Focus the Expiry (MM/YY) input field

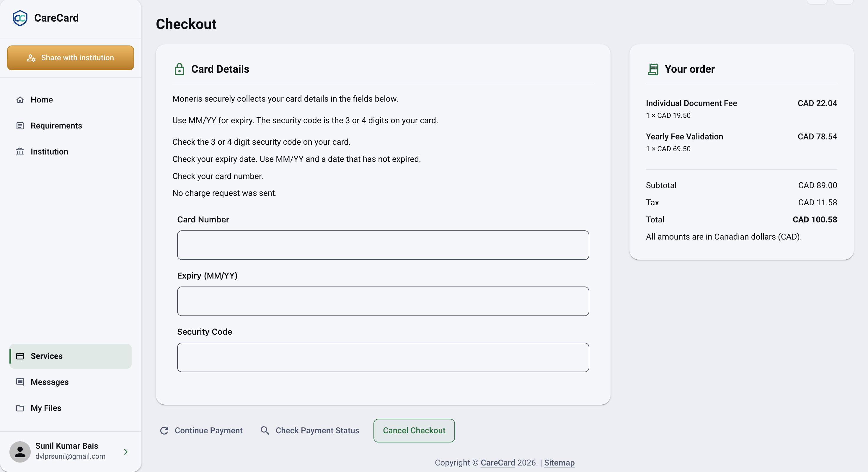tap(383, 301)
